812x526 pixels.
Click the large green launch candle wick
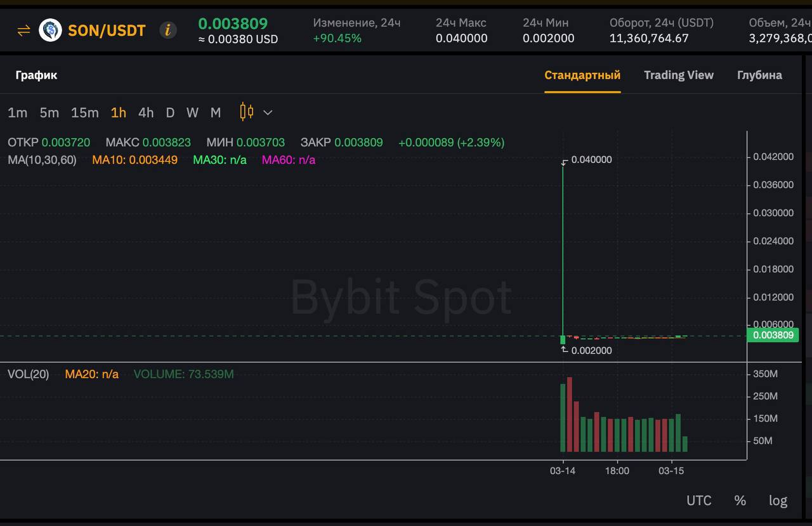(x=563, y=250)
